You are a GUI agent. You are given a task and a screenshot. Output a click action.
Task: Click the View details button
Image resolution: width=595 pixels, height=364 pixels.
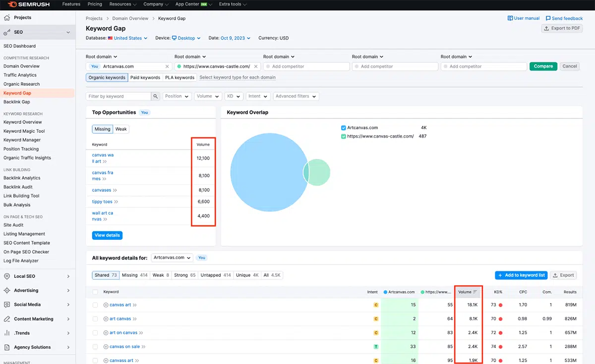107,235
